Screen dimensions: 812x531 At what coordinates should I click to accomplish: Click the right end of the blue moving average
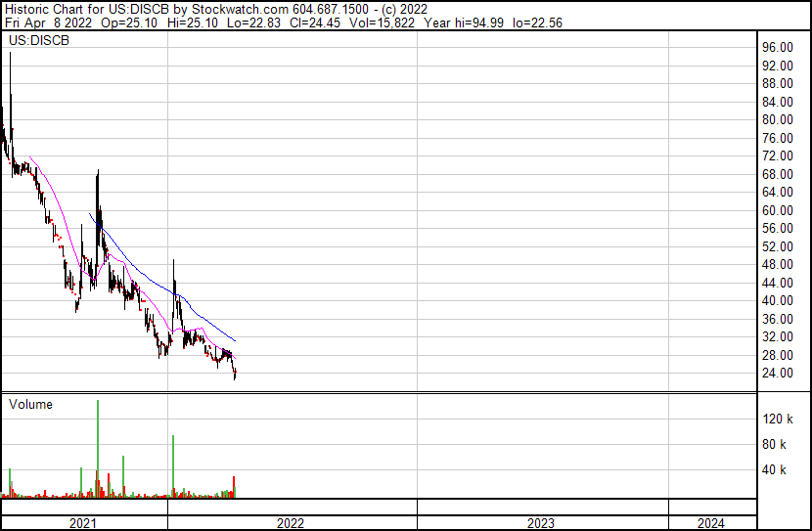pyautogui.click(x=235, y=339)
